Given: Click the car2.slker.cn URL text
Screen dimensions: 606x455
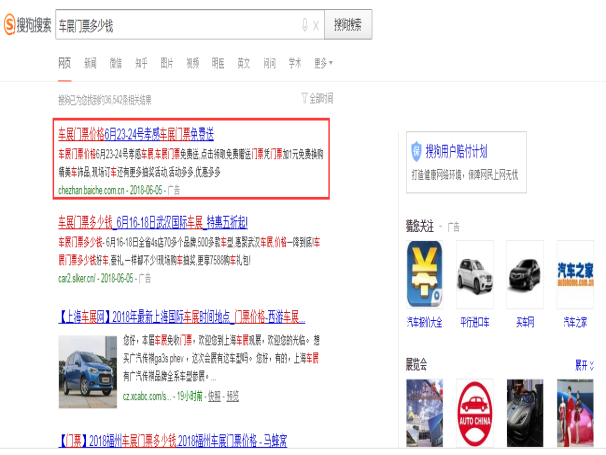Looking at the screenshot, I should coord(77,278).
